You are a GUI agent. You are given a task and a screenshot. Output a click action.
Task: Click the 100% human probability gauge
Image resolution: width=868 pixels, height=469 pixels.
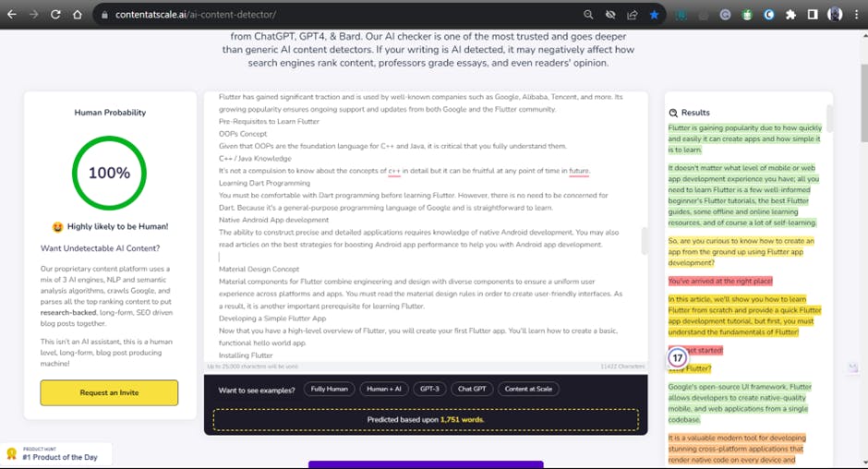coord(110,173)
